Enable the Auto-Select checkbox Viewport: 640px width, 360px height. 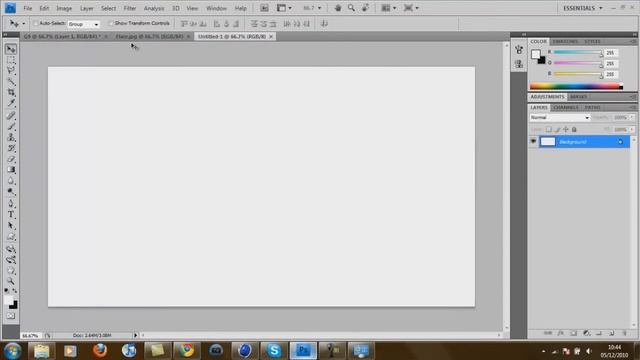click(x=36, y=23)
